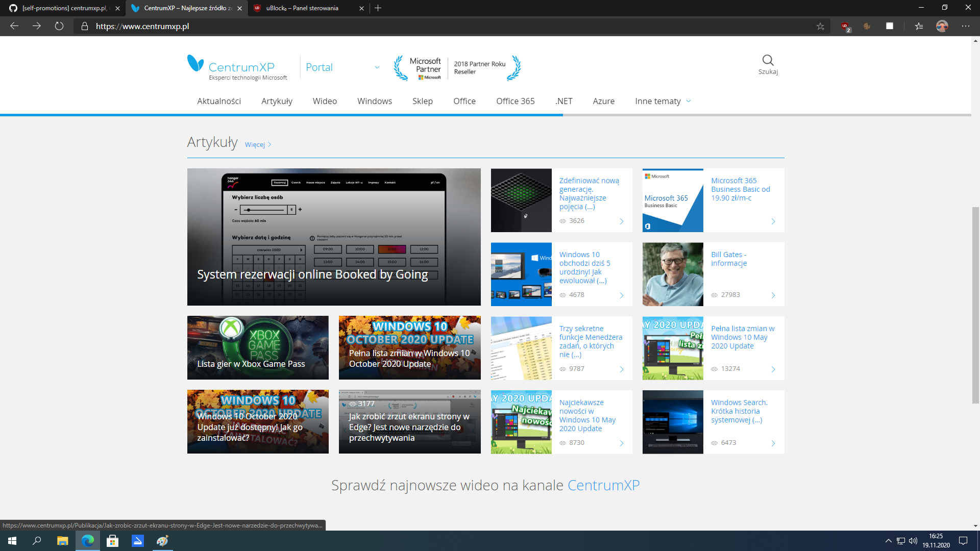Viewport: 980px width, 551px height.
Task: Open the Windows Start menu
Action: 12,541
